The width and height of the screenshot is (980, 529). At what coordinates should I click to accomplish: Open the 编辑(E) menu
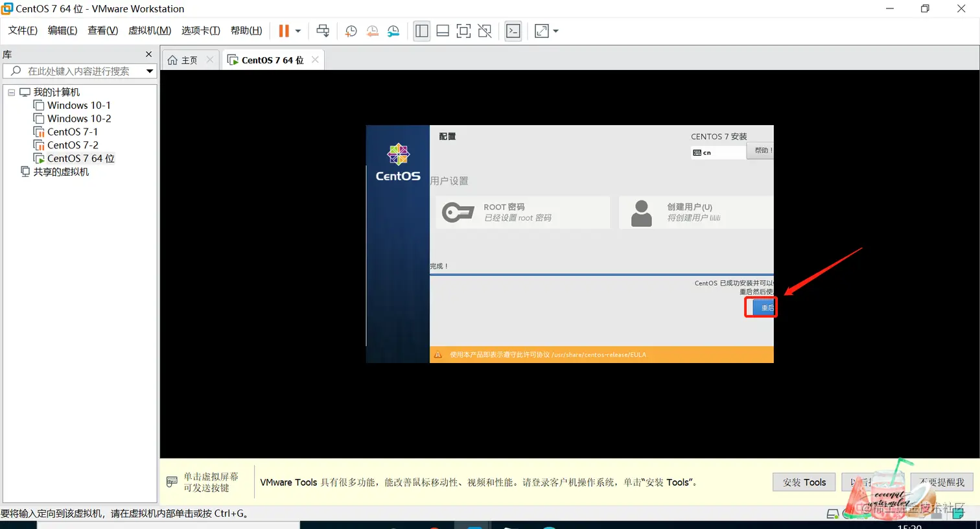(x=62, y=30)
